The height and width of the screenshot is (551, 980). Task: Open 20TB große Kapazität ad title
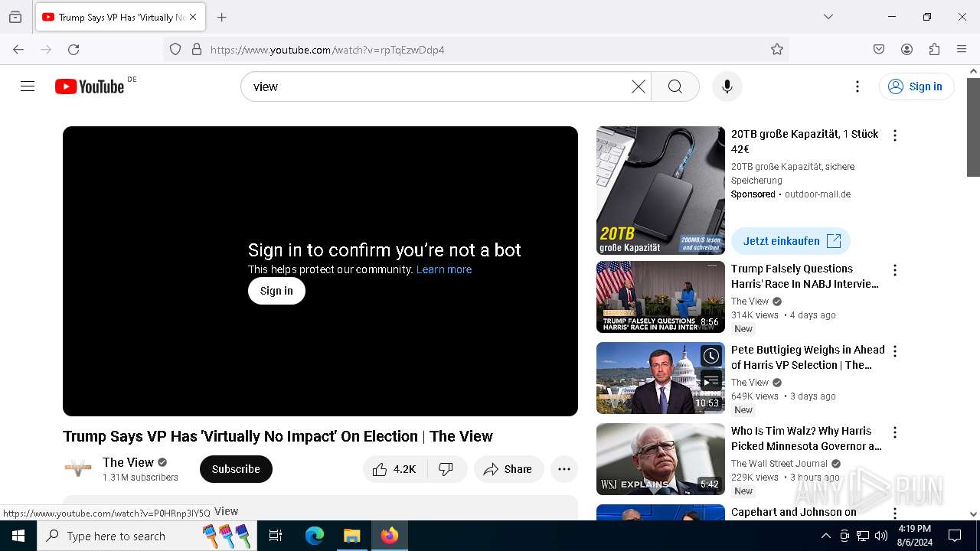pyautogui.click(x=805, y=142)
